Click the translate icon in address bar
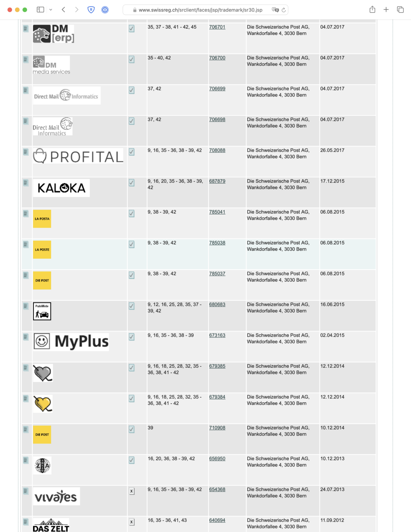411x532 pixels. coord(275,10)
